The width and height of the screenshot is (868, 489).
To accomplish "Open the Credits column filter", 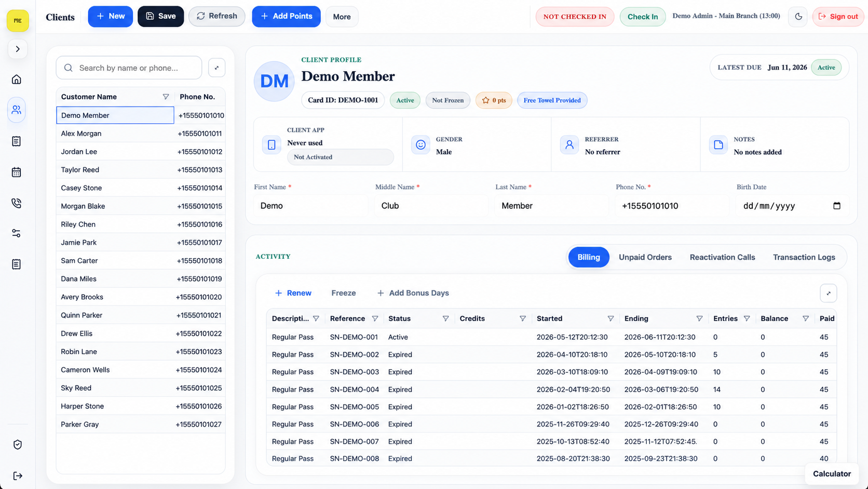I will 523,319.
